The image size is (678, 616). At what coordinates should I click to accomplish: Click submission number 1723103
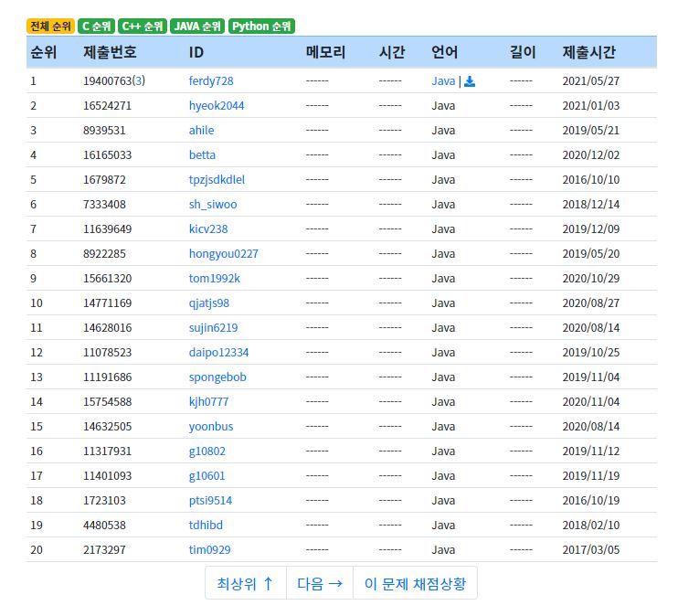(x=104, y=500)
